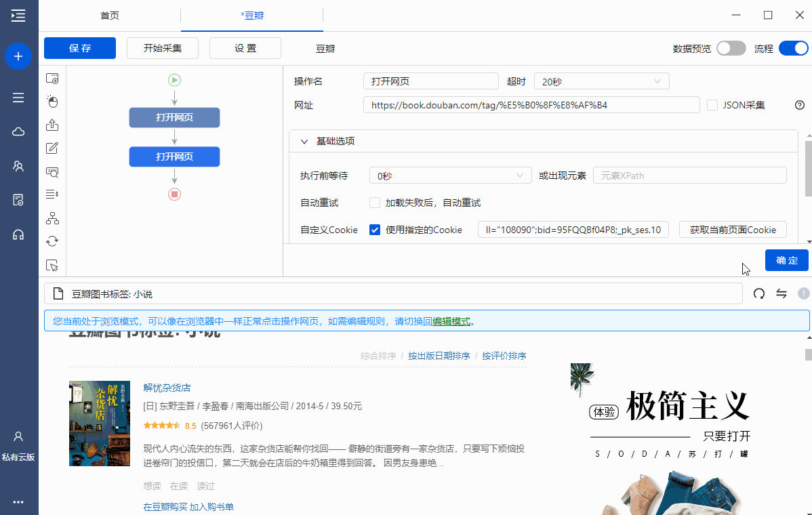Select the mouse hover tool icon

[52, 266]
